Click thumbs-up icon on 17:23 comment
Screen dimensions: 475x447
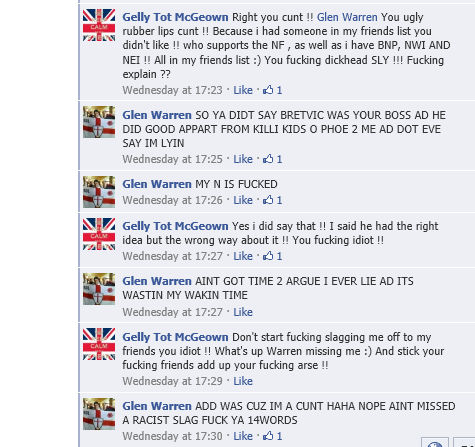tap(268, 90)
